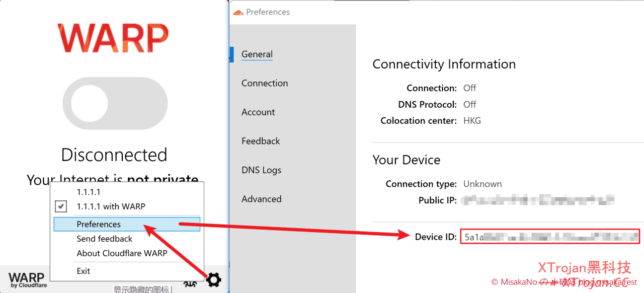Open the Account tab
This screenshot has width=644, height=293.
coord(258,112)
